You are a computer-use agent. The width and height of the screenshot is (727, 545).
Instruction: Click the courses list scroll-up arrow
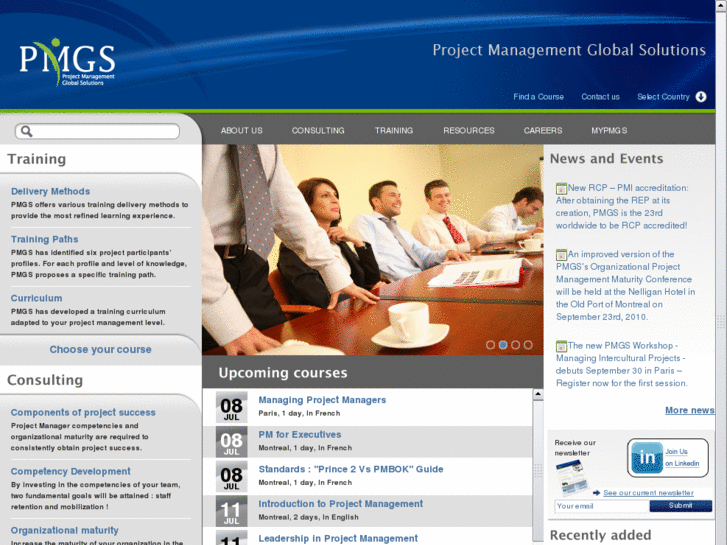[x=538, y=394]
